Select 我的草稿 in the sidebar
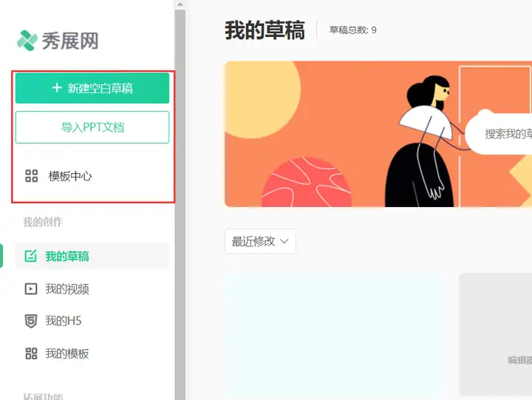This screenshot has width=532, height=400. tap(92, 256)
